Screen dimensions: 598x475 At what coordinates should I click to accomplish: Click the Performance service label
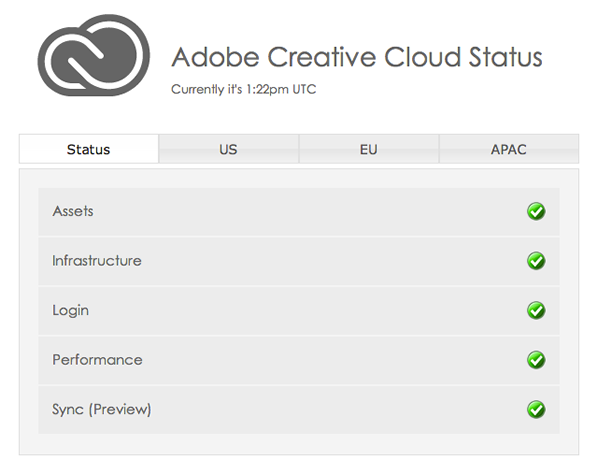click(x=97, y=360)
